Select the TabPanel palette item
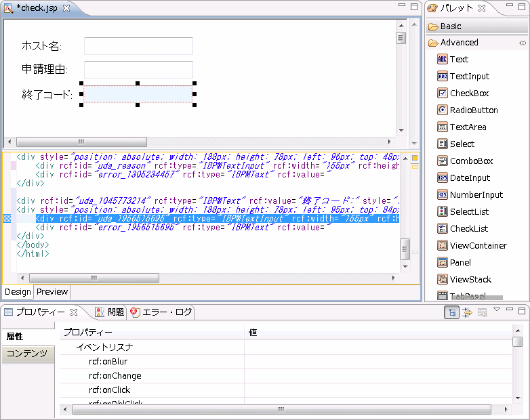The width and height of the screenshot is (530, 420). [x=462, y=296]
